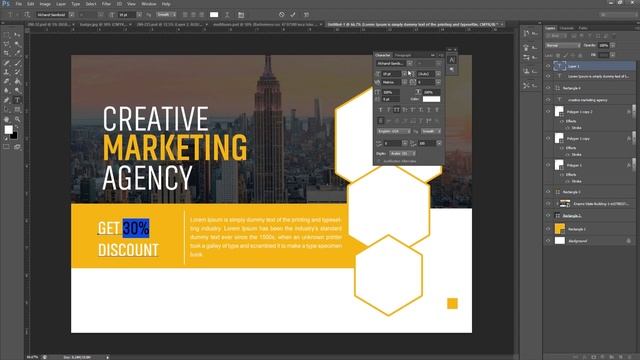This screenshot has height=360, width=640.
Task: Hide the Rectangle 1 layer
Action: pos(548,229)
